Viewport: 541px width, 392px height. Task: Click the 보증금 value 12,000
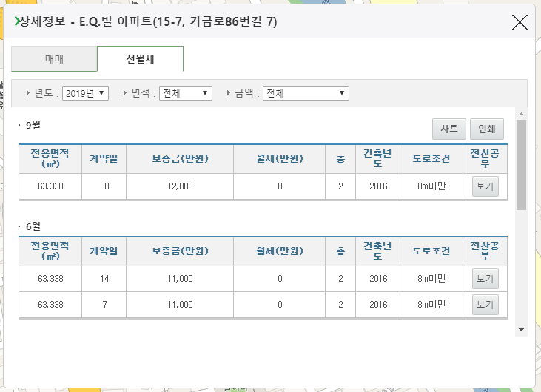click(x=180, y=186)
